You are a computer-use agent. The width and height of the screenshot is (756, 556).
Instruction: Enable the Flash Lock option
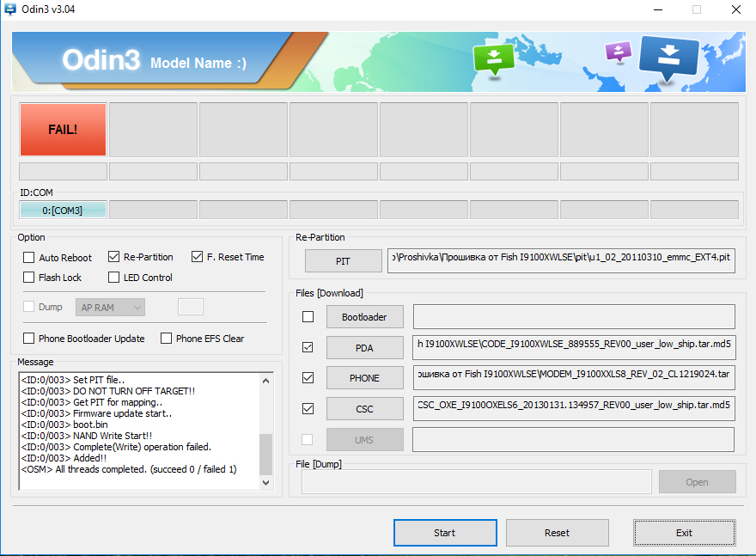(29, 278)
